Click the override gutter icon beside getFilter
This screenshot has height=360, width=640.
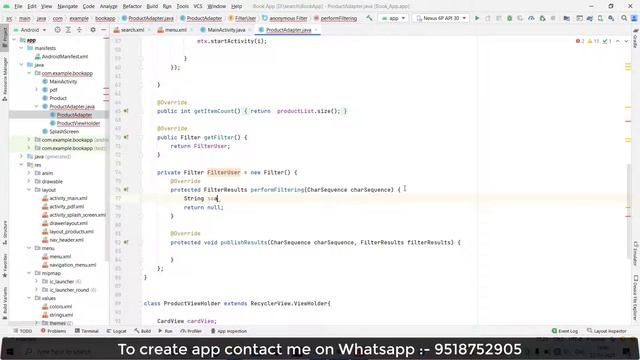(x=126, y=137)
